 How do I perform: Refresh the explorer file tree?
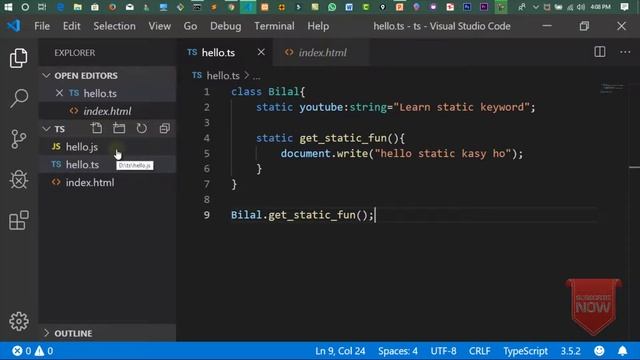click(141, 129)
